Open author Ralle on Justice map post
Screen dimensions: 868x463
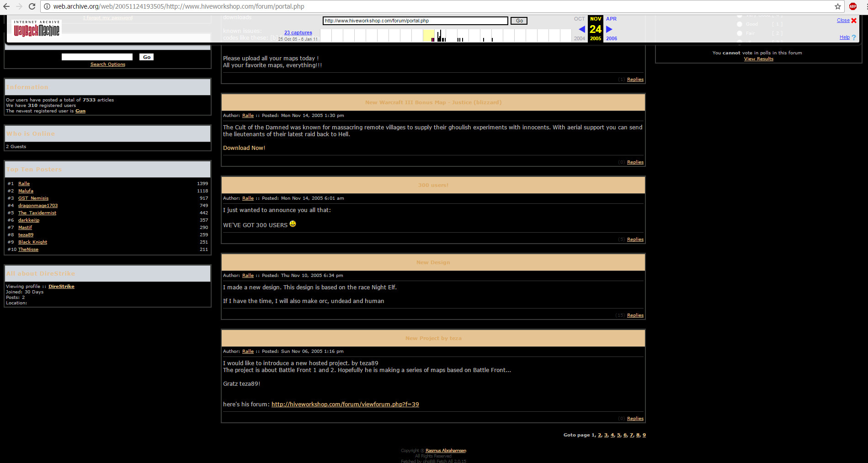coord(248,116)
